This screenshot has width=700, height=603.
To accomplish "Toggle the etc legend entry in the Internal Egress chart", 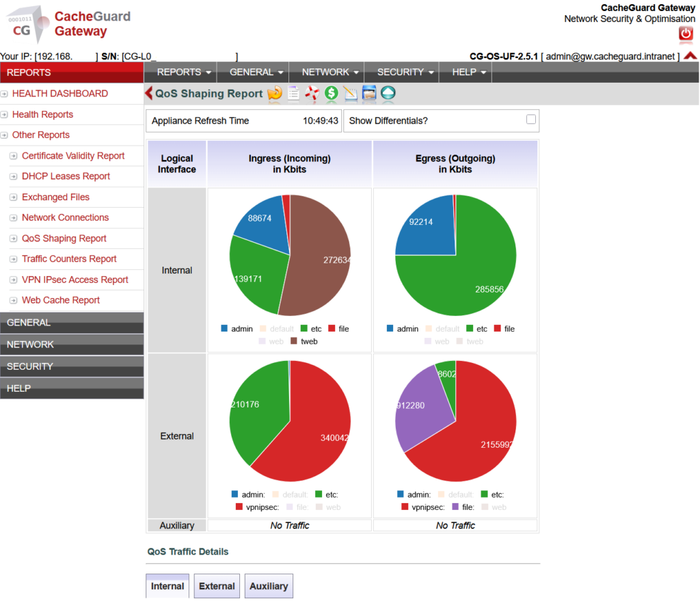I will [x=476, y=328].
